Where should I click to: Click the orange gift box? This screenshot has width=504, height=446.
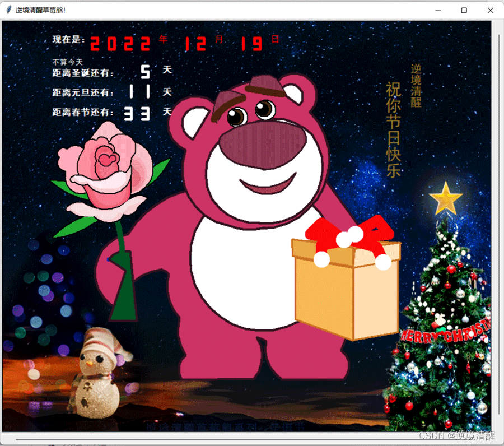347,290
